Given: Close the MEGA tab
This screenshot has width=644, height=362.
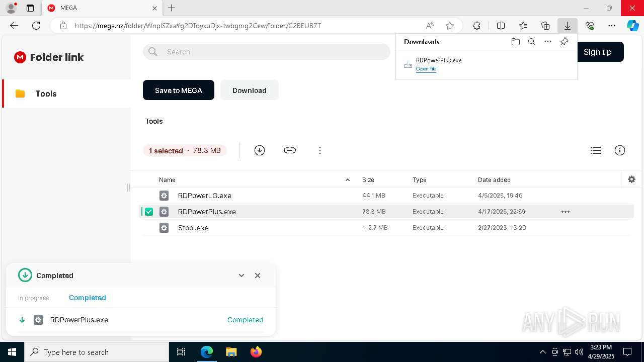Looking at the screenshot, I should tap(155, 8).
